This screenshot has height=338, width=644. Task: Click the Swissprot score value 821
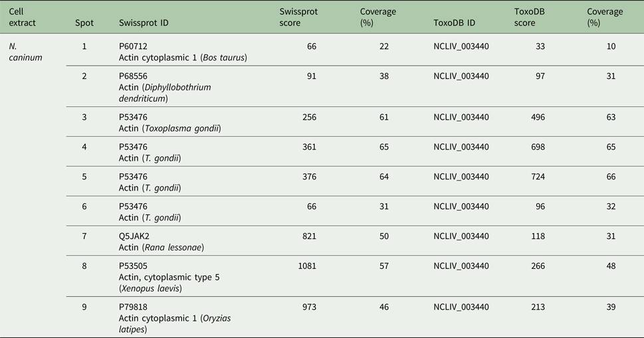coord(308,237)
